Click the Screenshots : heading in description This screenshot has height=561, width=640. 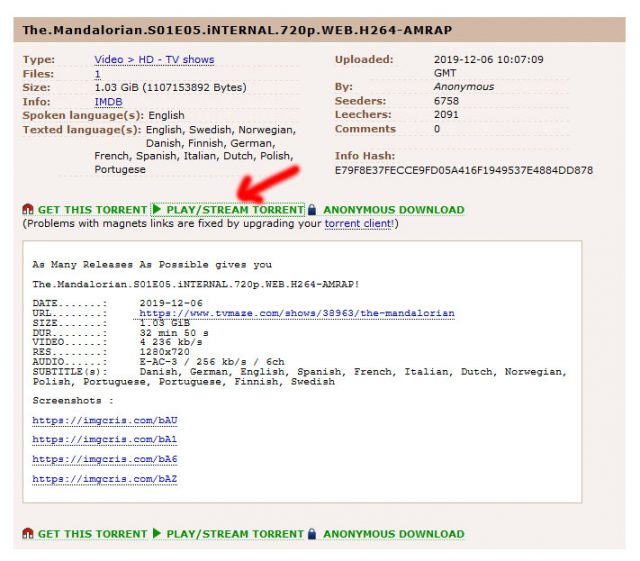[x=73, y=401]
